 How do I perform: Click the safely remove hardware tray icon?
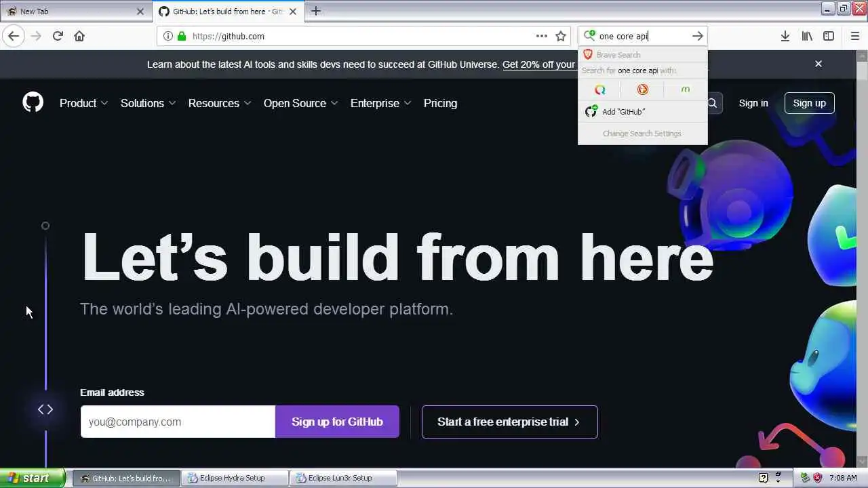coord(804,478)
